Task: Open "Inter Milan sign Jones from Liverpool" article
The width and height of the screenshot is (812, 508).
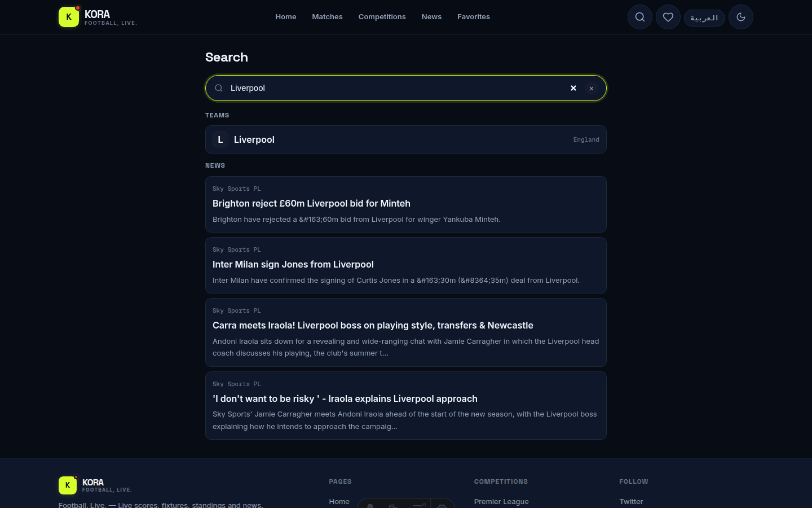Action: click(x=406, y=265)
